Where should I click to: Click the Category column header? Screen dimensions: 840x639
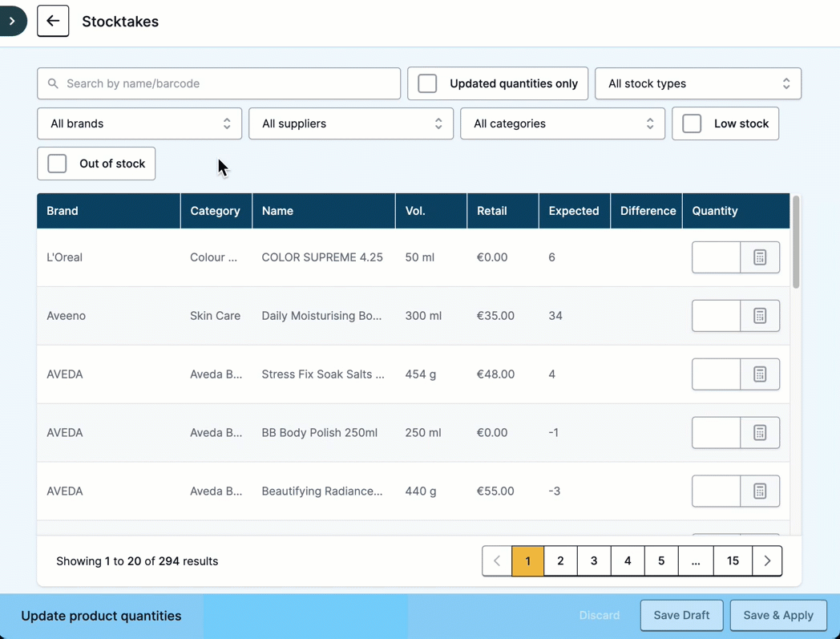pyautogui.click(x=215, y=211)
